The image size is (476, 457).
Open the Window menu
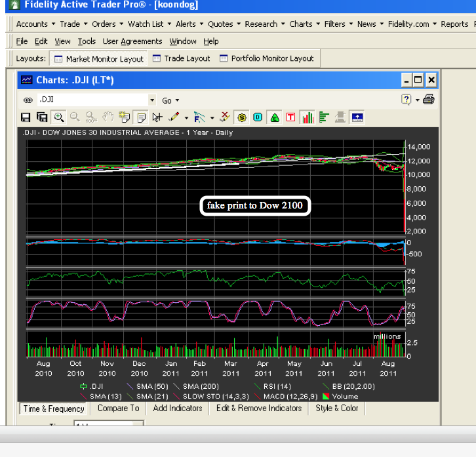coord(183,41)
